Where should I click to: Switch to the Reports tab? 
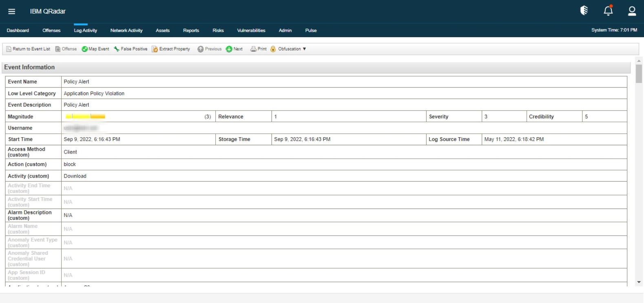(x=191, y=30)
